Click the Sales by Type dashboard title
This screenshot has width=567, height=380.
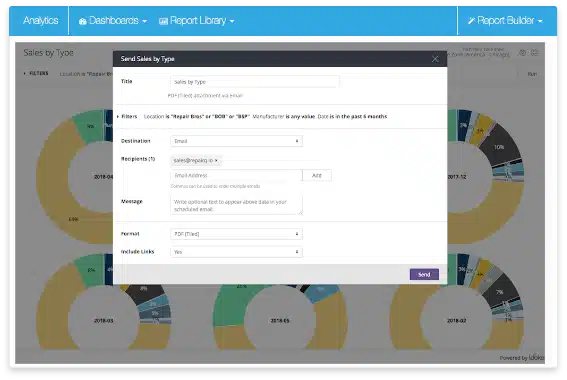click(x=48, y=53)
